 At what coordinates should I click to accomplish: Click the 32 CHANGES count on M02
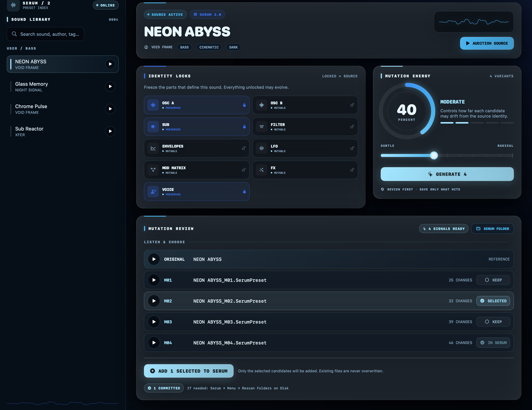460,301
